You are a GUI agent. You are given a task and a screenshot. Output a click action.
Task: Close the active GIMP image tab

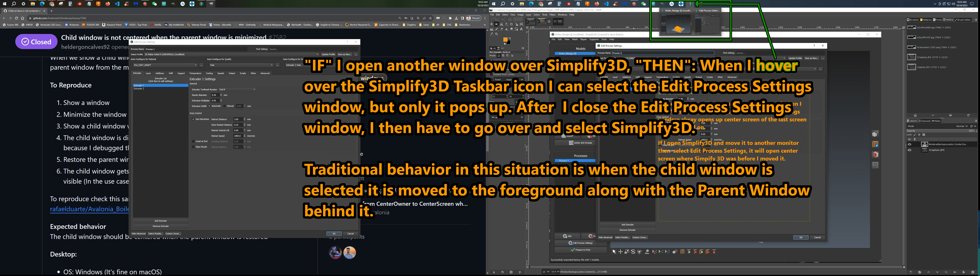(549, 22)
